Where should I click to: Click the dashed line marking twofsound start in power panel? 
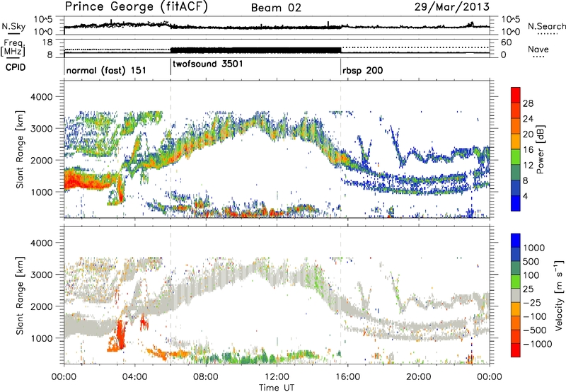(x=171, y=149)
